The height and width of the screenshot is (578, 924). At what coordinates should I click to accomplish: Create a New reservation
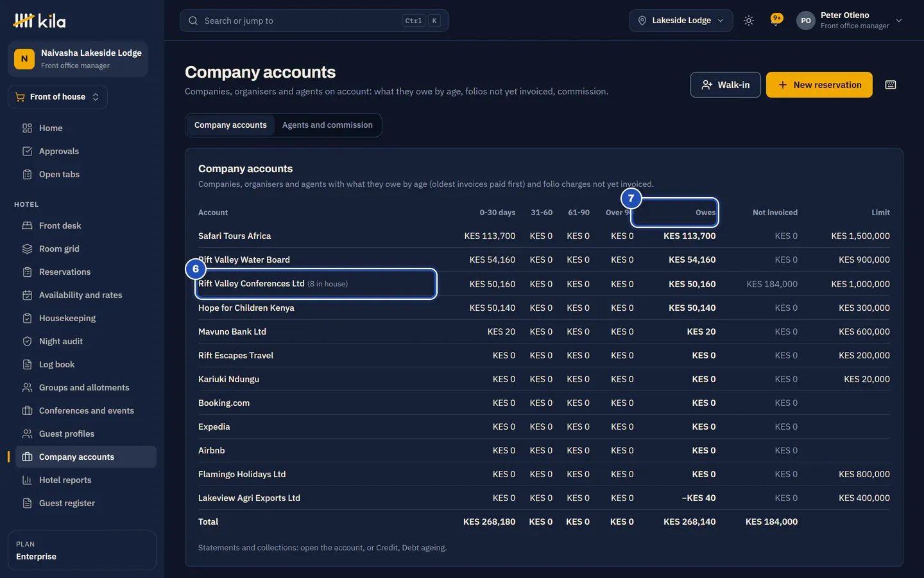[x=819, y=85]
